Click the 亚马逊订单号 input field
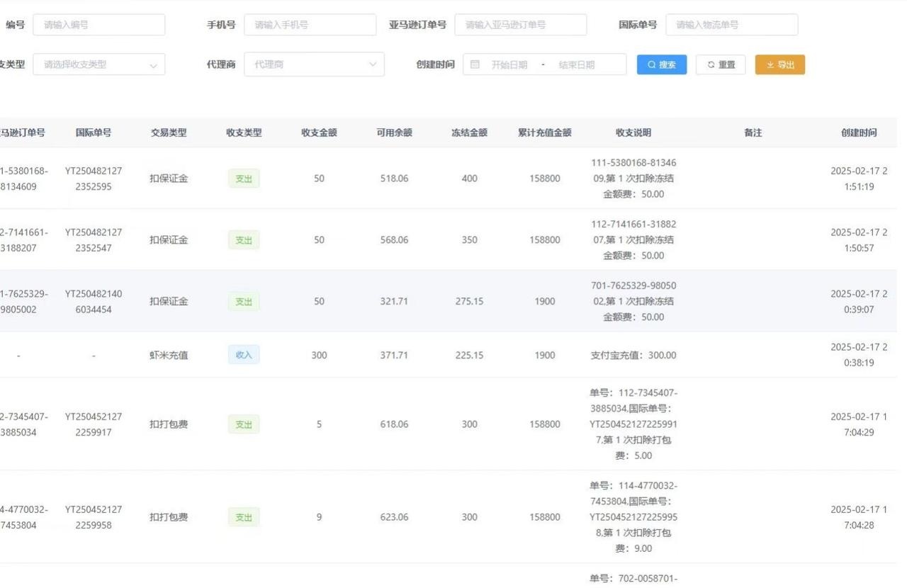Screen dimensions: 907x588 (520, 25)
